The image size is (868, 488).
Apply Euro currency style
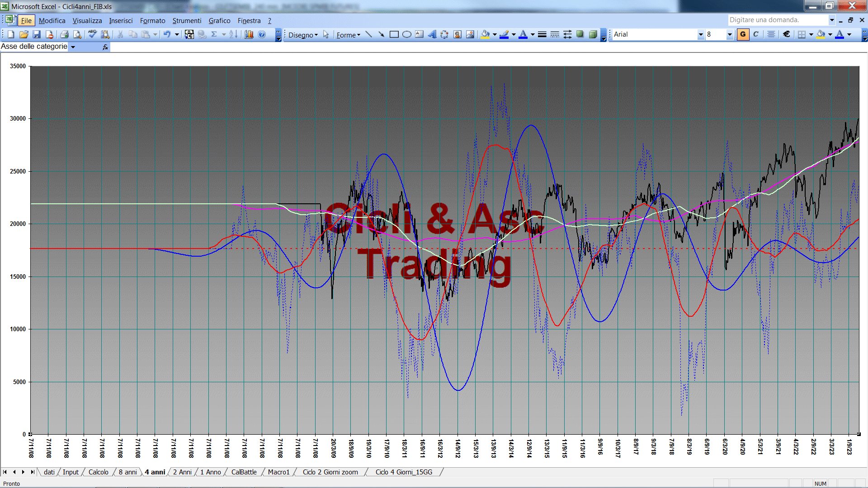point(787,34)
